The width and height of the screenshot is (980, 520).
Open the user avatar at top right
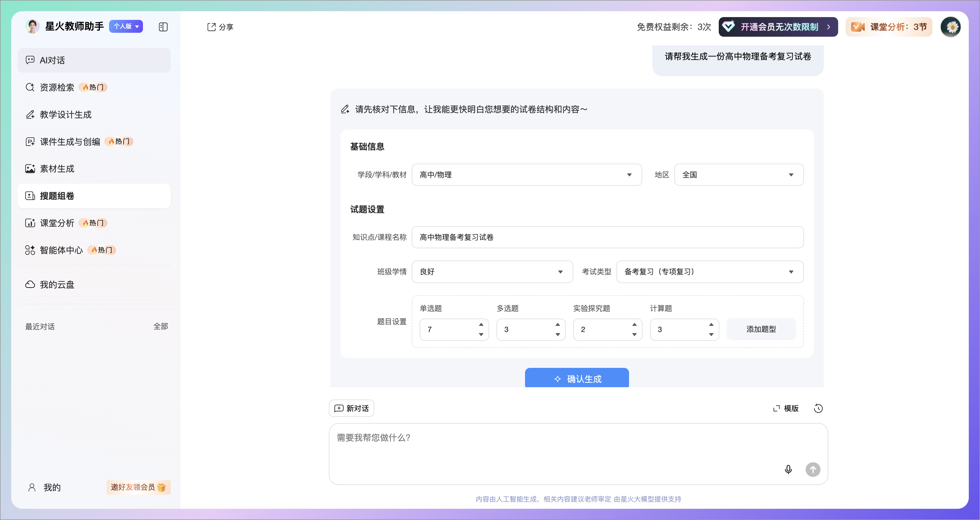[951, 27]
